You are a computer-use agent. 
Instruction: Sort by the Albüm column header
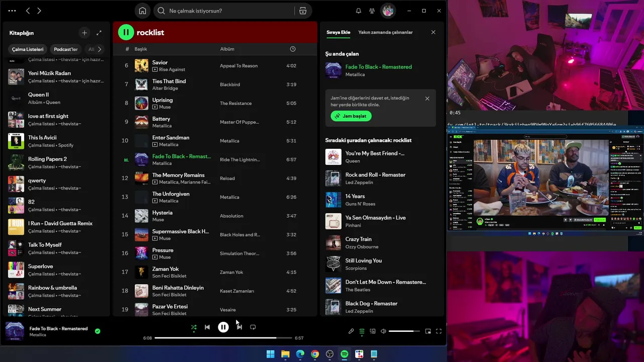[227, 49]
